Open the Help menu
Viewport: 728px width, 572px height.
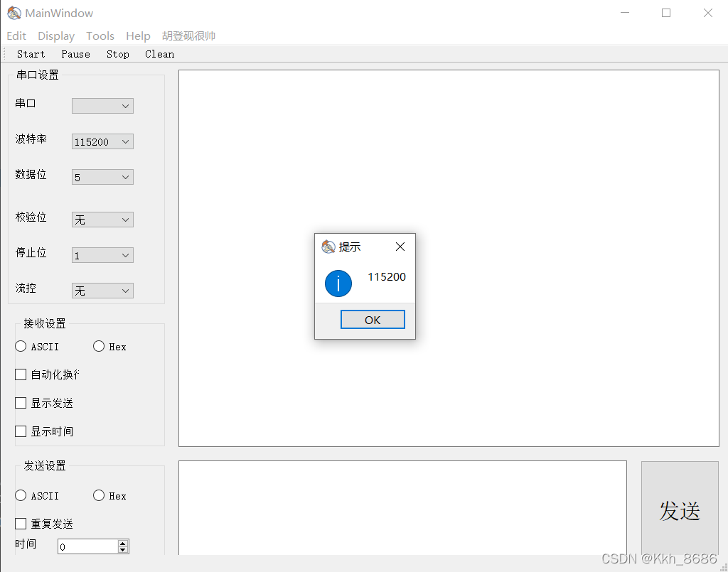[x=138, y=36]
